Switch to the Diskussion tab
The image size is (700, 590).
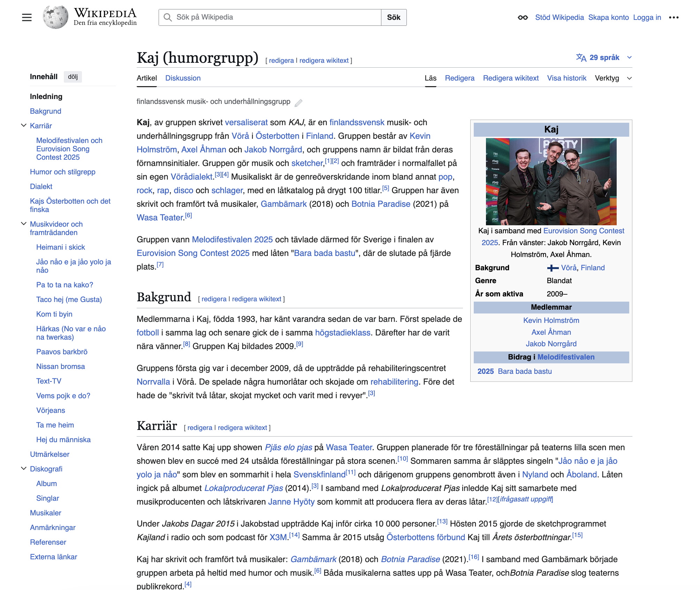tap(183, 78)
